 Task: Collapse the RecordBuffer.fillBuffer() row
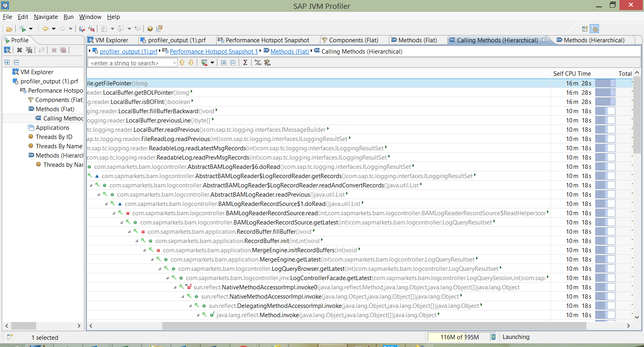coord(129,232)
